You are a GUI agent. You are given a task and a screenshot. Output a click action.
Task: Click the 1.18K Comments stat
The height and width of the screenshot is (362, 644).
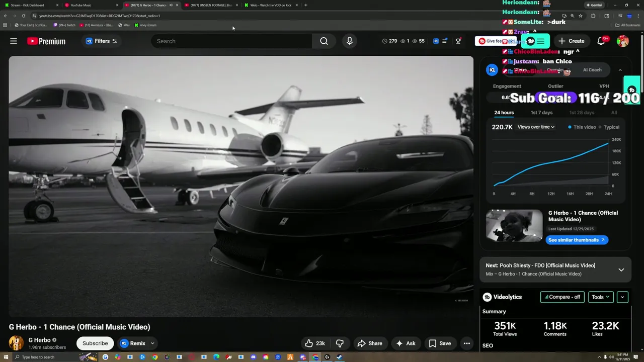[555, 329]
